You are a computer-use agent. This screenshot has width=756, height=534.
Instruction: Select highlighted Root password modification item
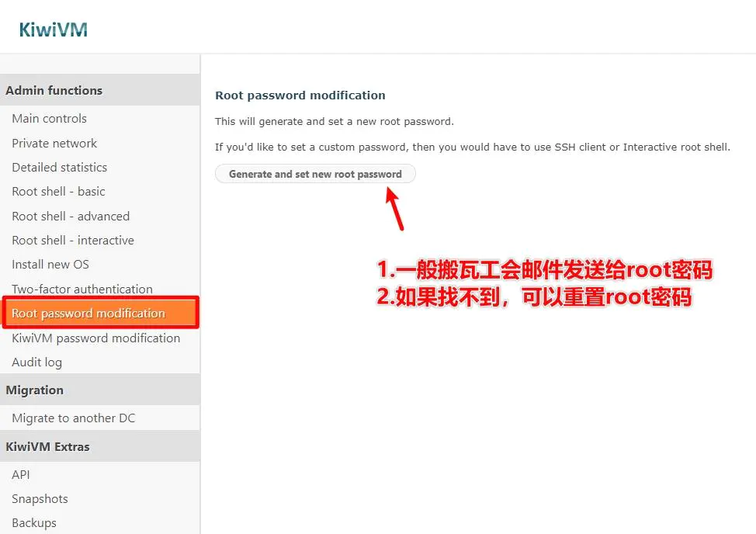point(101,314)
